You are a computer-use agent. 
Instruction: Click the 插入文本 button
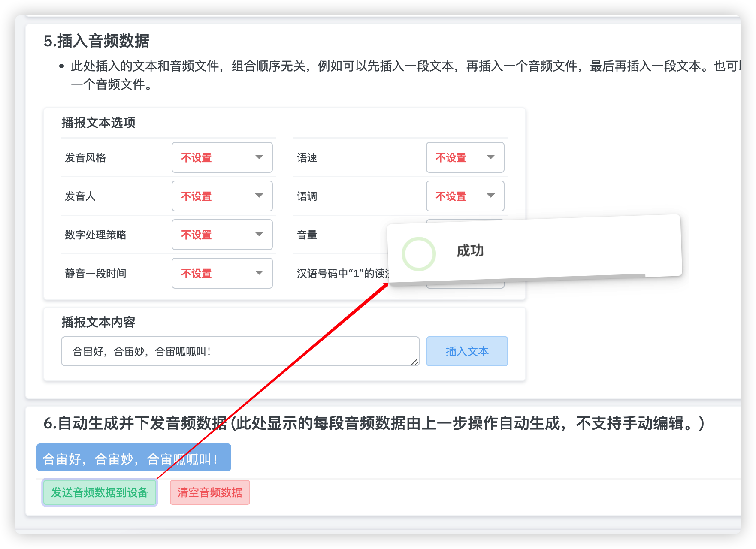467,351
